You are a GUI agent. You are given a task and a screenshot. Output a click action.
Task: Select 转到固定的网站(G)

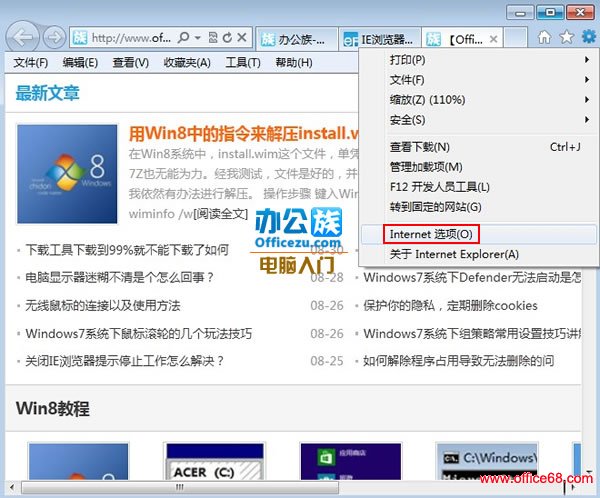tap(479, 207)
